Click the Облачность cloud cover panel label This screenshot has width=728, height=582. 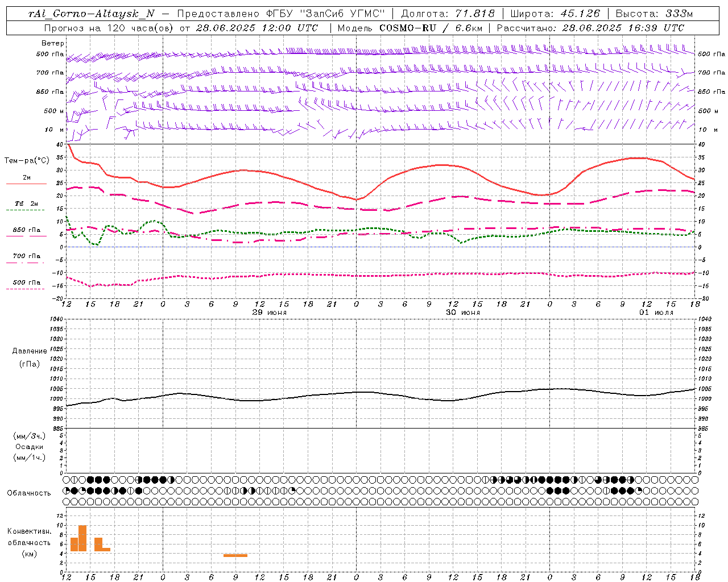29,493
